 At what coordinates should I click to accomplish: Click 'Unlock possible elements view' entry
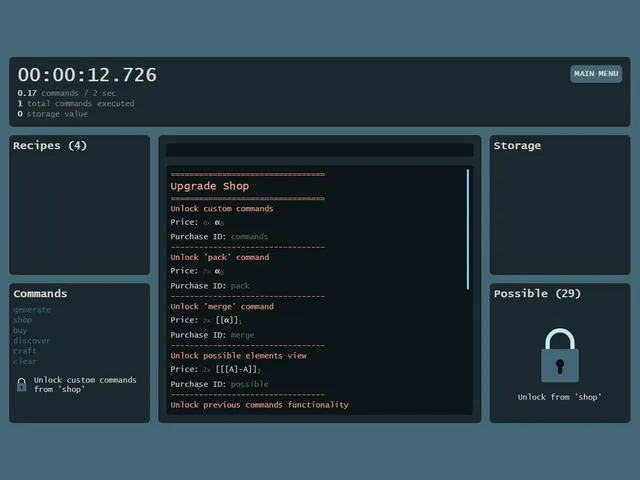tap(238, 356)
